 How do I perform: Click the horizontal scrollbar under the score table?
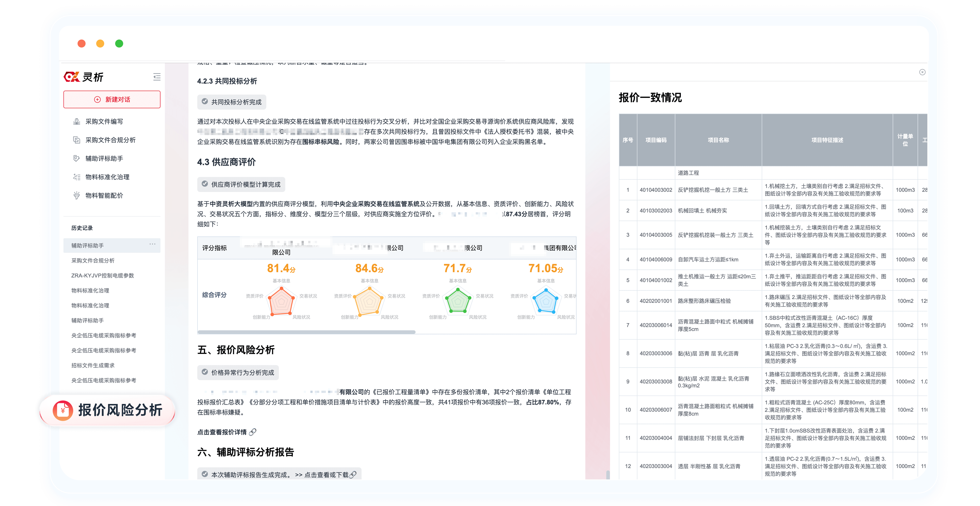[x=306, y=332]
